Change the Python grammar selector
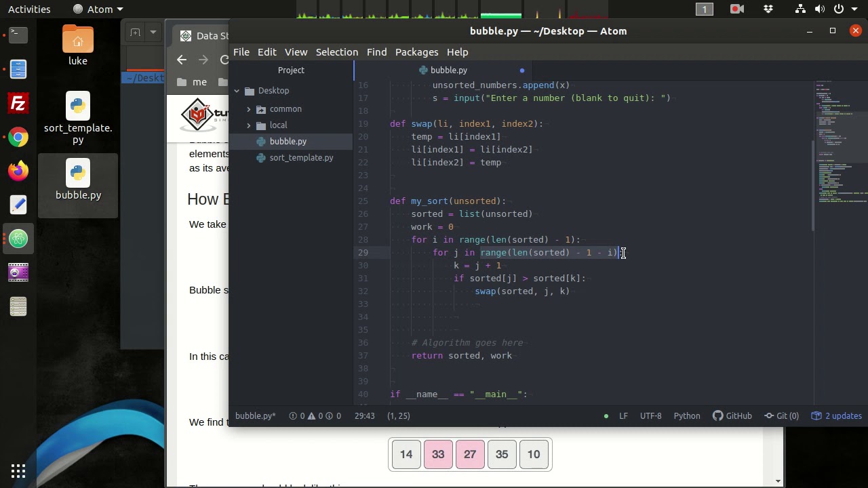 pyautogui.click(x=686, y=415)
